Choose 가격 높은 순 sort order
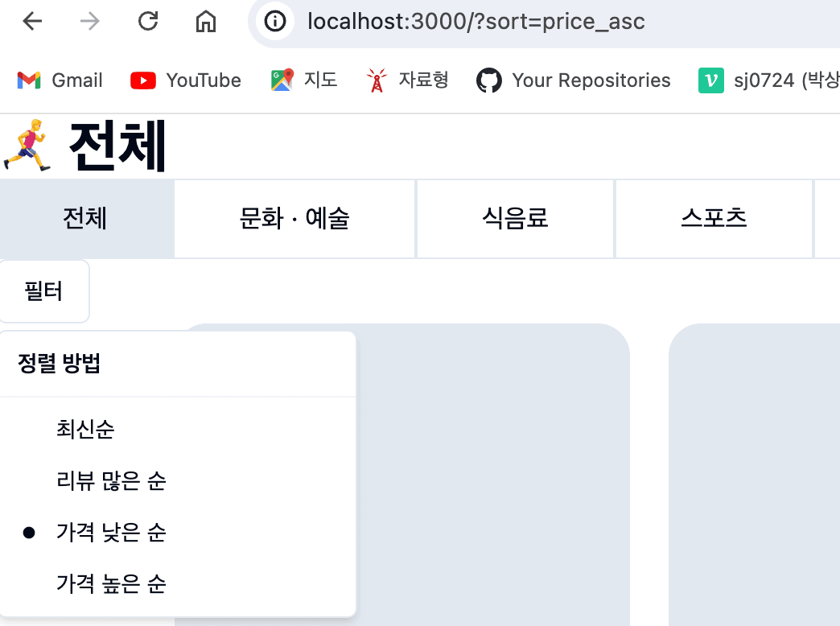The image size is (840, 626). point(112,584)
